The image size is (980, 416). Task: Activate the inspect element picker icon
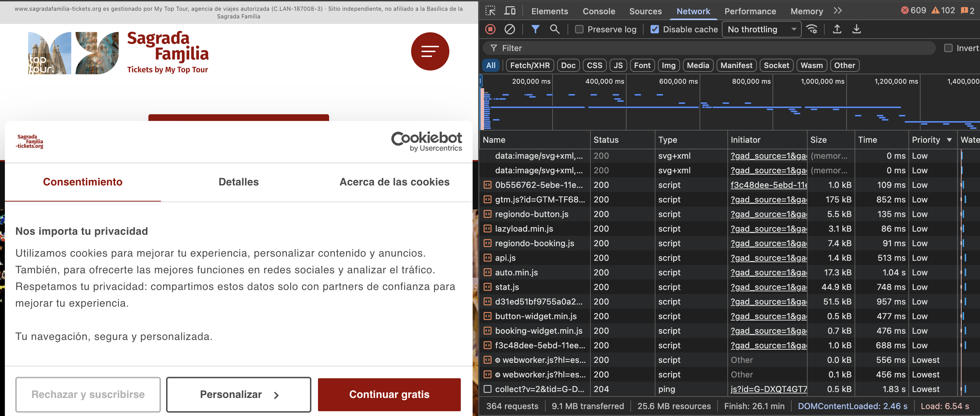click(490, 11)
